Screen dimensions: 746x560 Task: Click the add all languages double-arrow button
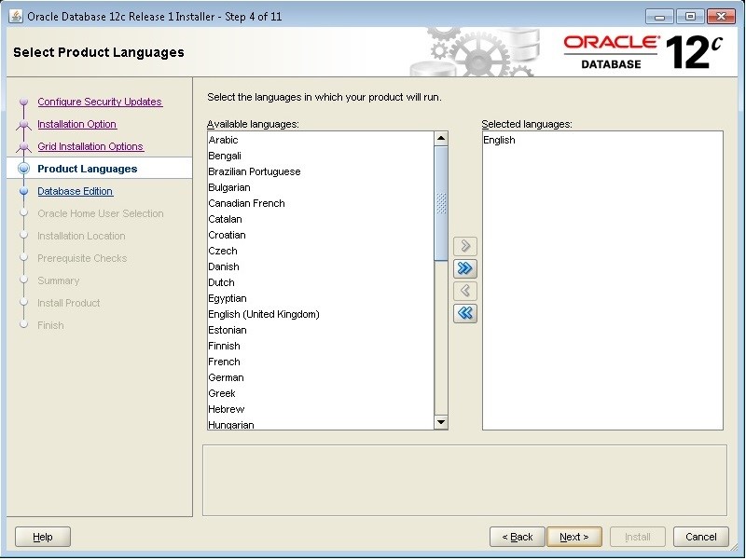(x=464, y=268)
